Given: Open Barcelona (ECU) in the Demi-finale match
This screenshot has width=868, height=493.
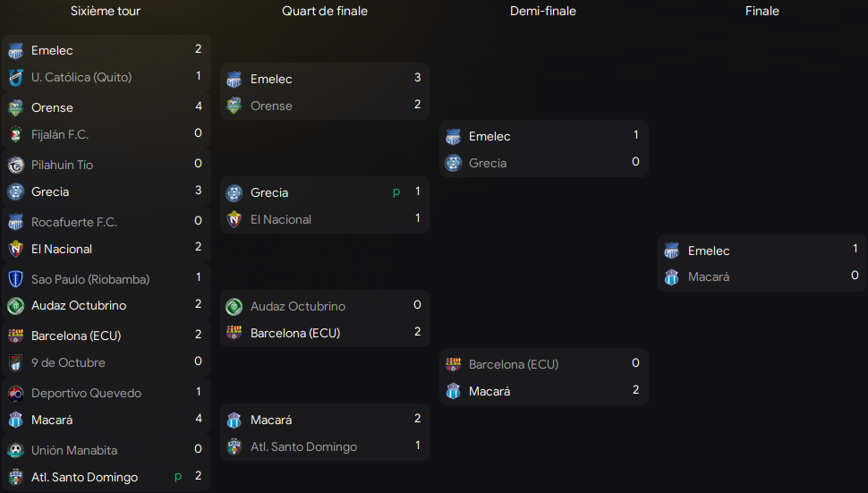Looking at the screenshot, I should click(x=514, y=365).
